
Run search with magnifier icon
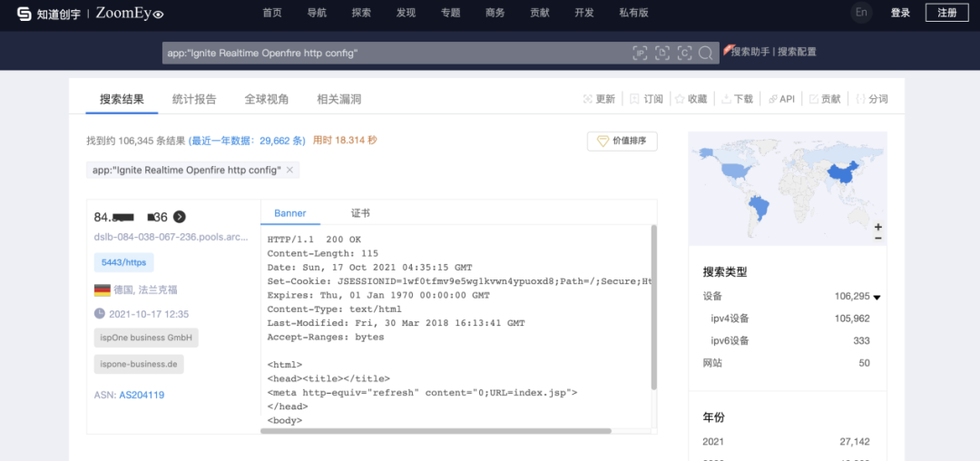click(706, 54)
